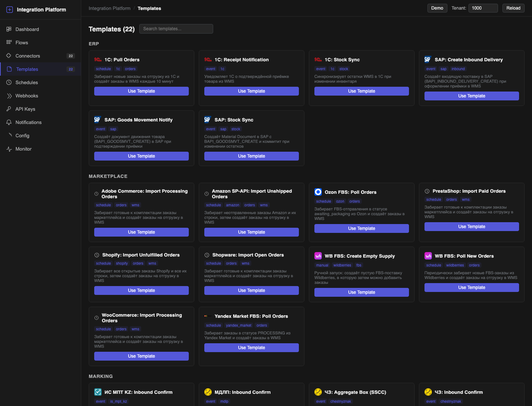
Task: Click the 1C logo on Receipt Notification card
Action: pos(208,59)
